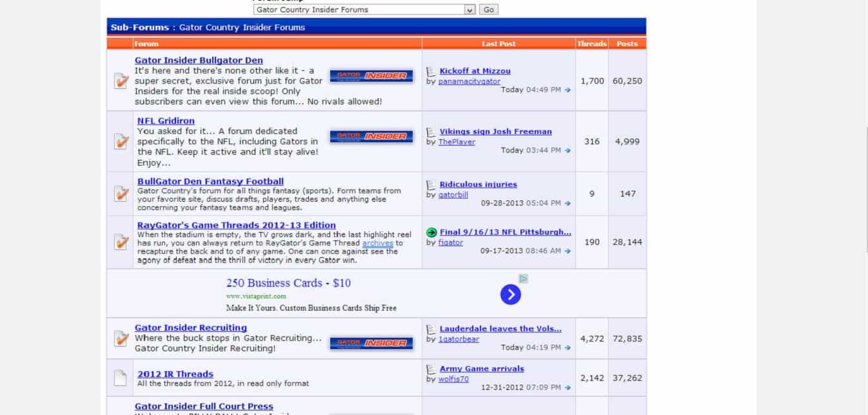Click the post icon next to Army Game arrivals
This screenshot has height=415, width=868.
(431, 369)
